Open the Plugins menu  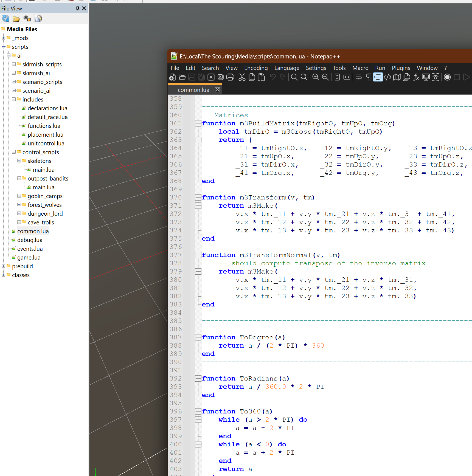pos(401,68)
